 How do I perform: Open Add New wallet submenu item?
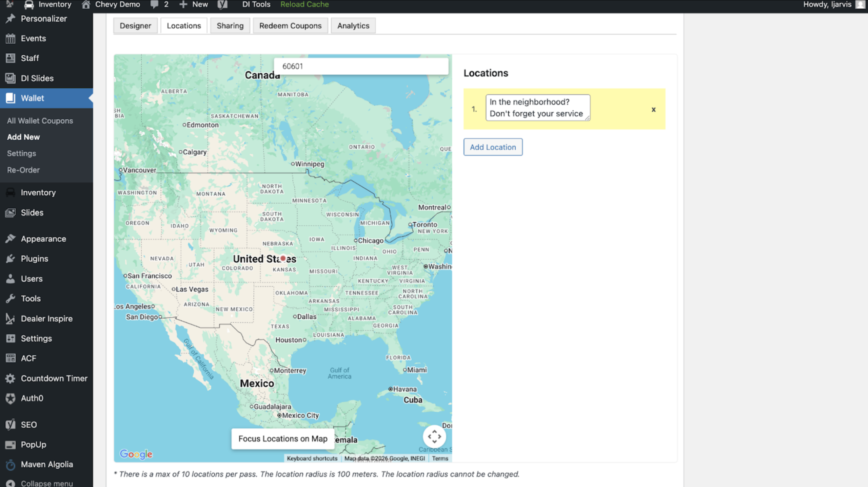(x=23, y=137)
